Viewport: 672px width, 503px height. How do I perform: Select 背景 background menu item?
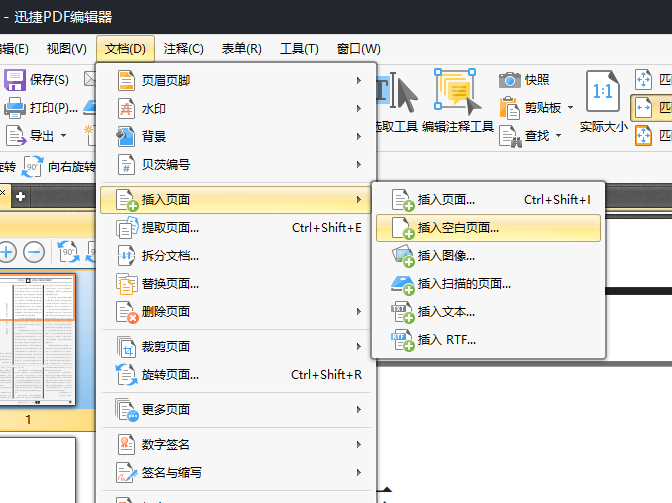tap(236, 137)
